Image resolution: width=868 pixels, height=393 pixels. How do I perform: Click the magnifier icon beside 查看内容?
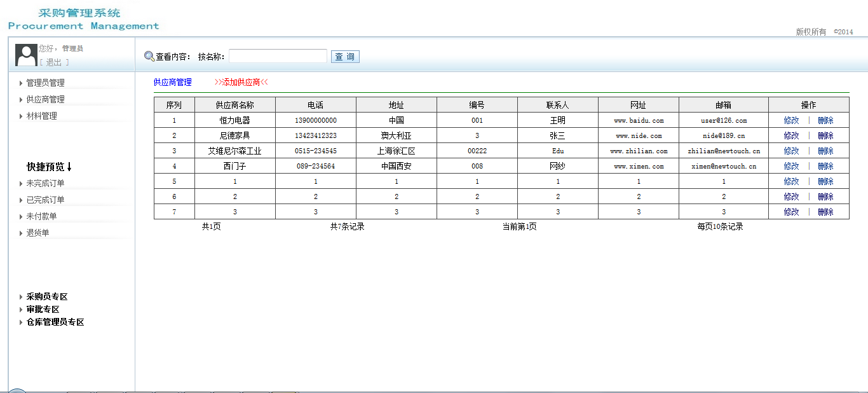click(x=149, y=57)
